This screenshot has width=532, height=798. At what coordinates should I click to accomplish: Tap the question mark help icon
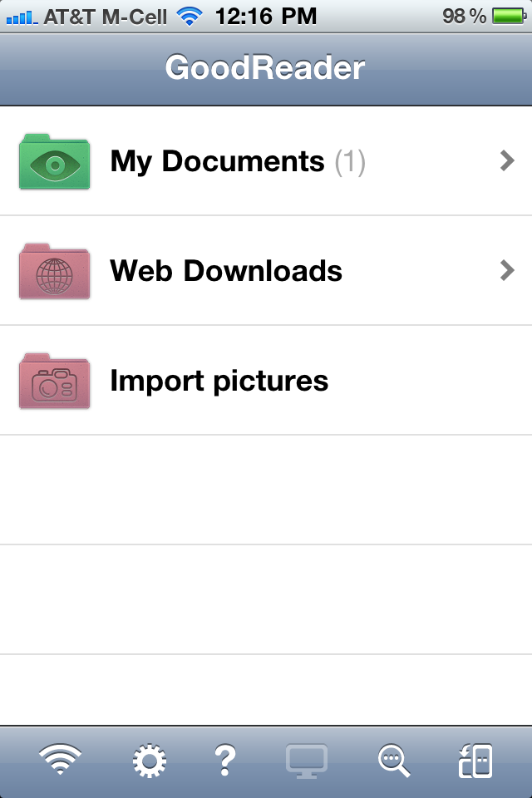coord(225,760)
